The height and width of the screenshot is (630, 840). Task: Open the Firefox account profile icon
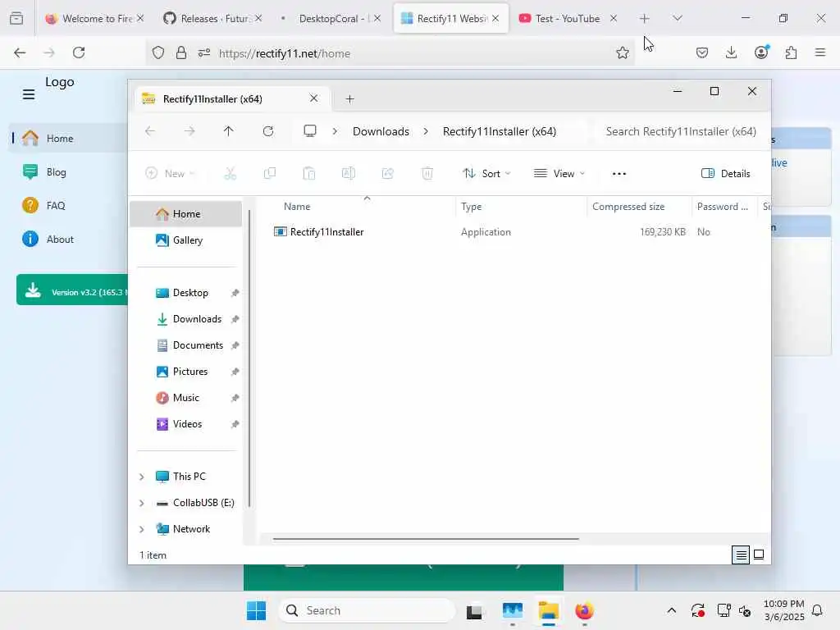pyautogui.click(x=761, y=52)
